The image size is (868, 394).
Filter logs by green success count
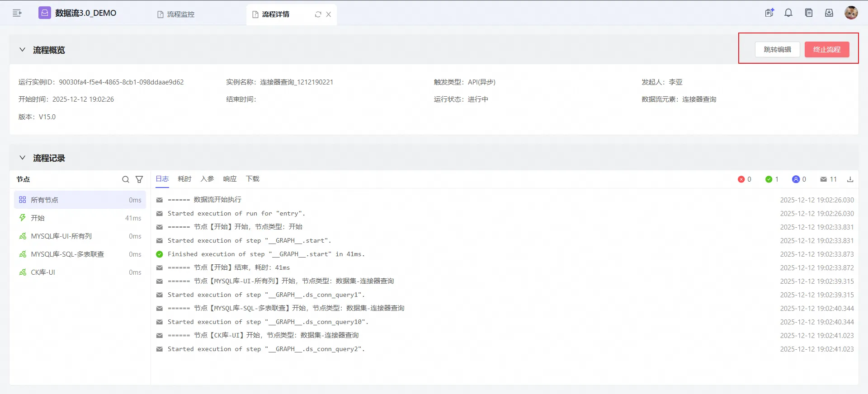pyautogui.click(x=771, y=179)
